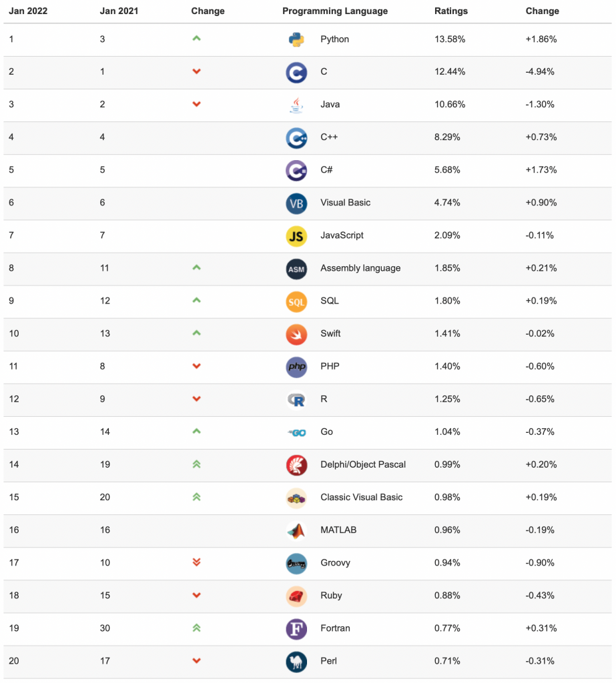Click double up arrow in Delphi row
The image size is (616, 683).
coord(197,464)
